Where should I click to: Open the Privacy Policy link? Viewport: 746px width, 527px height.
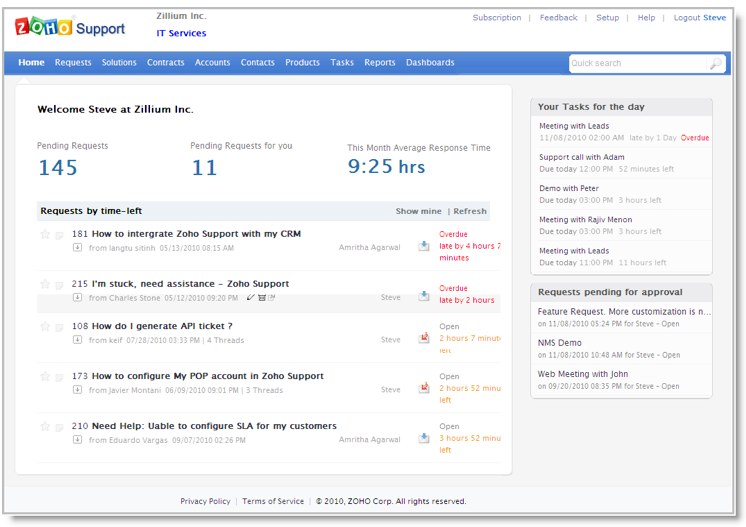pos(205,501)
